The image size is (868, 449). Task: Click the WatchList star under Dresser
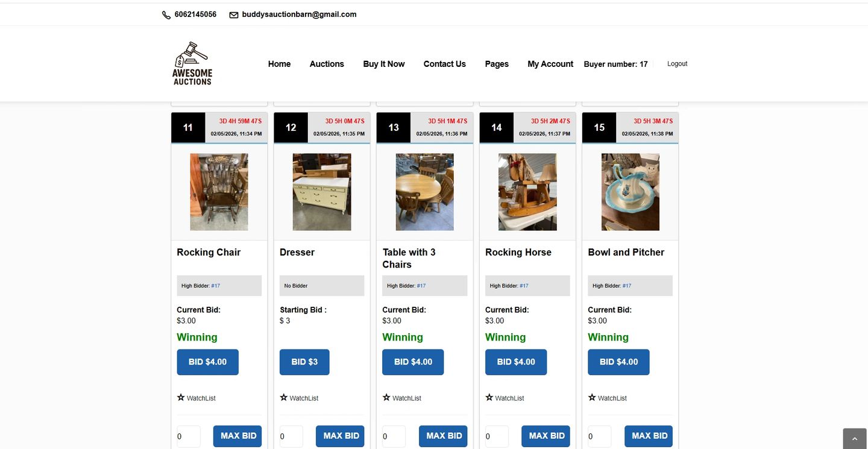tap(283, 397)
